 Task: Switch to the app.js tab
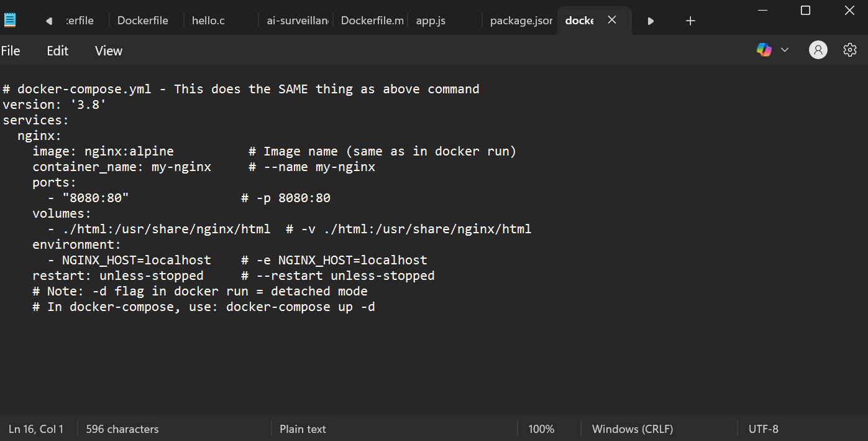431,21
